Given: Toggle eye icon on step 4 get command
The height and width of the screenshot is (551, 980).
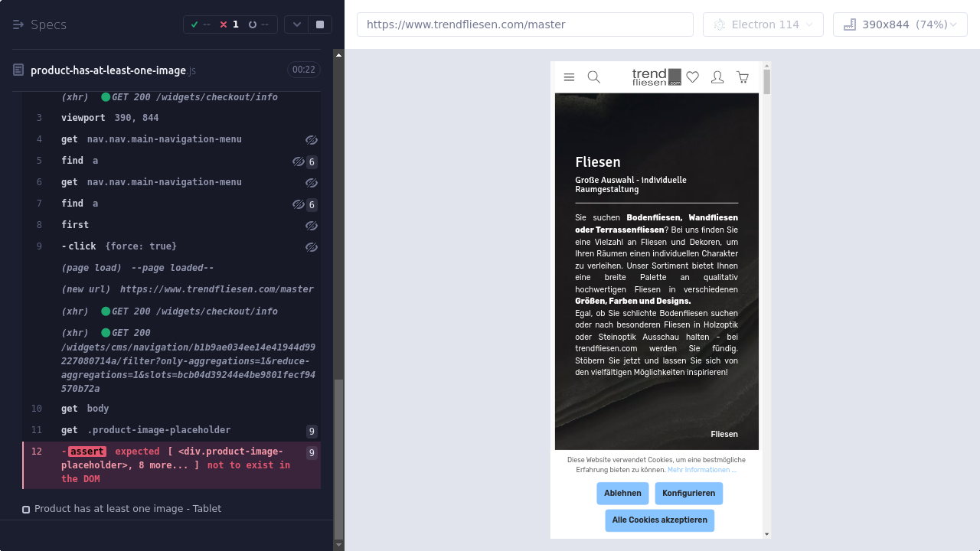Looking at the screenshot, I should point(311,140).
